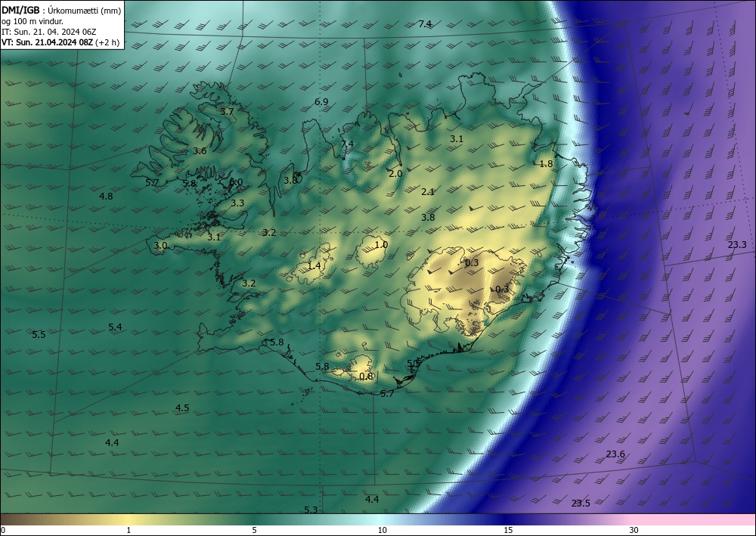The image size is (756, 536).
Task: Click the 3.0 value on the western peninsula
Action: pos(160,246)
